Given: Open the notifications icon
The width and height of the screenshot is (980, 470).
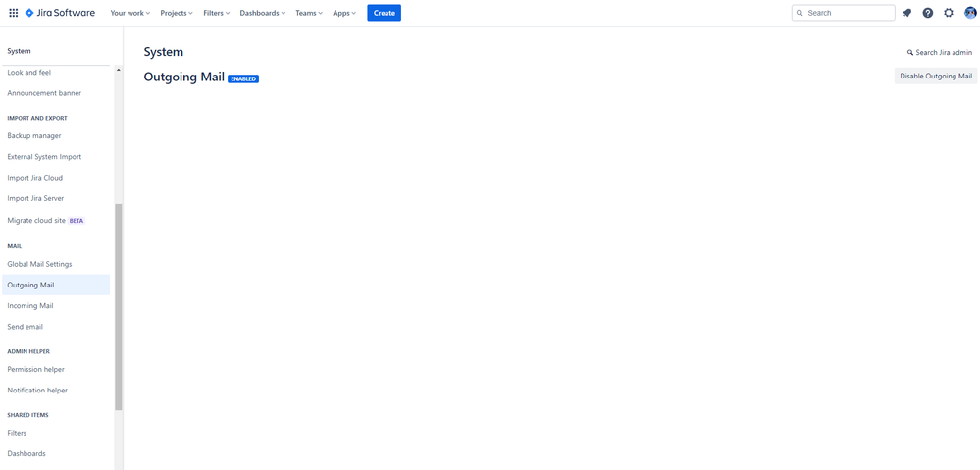Looking at the screenshot, I should 906,13.
